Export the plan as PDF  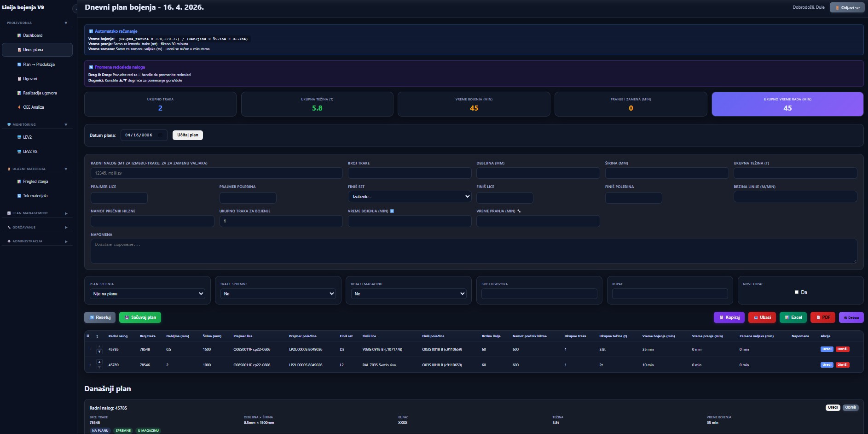coord(823,317)
